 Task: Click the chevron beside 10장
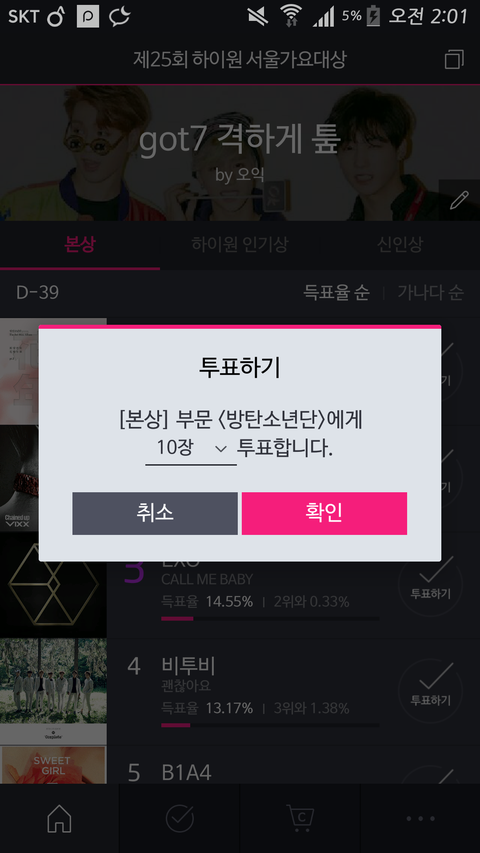(x=221, y=449)
